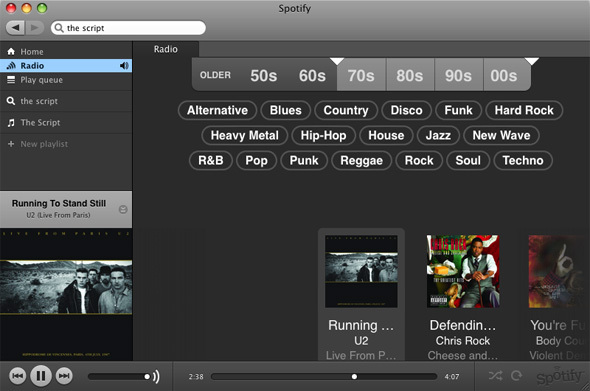Skip to previous track

pyautogui.click(x=17, y=376)
